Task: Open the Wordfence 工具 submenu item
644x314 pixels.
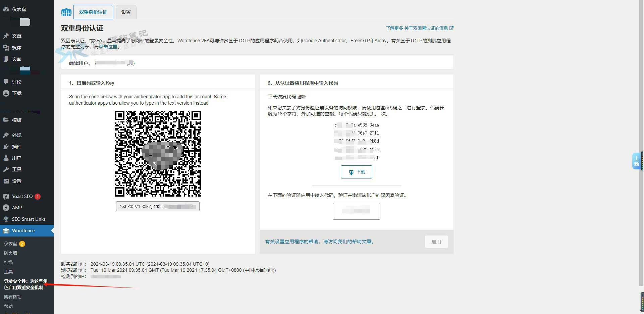Action: pyautogui.click(x=8, y=272)
